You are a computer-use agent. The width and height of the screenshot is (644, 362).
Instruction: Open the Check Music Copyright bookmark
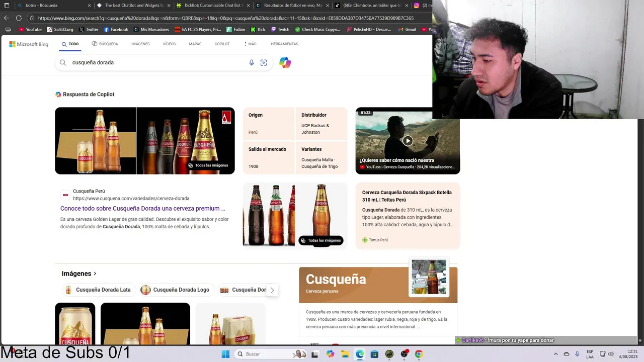coord(317,30)
